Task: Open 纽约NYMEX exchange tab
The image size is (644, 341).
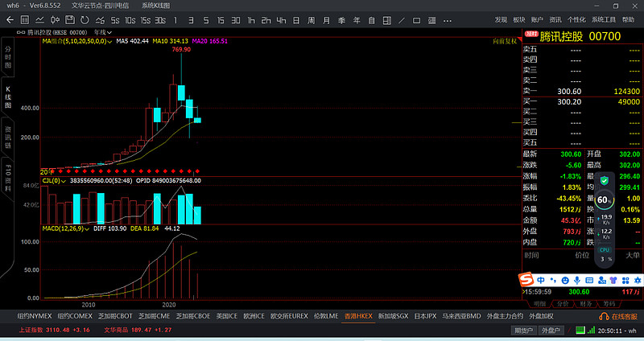Action: tap(35, 316)
